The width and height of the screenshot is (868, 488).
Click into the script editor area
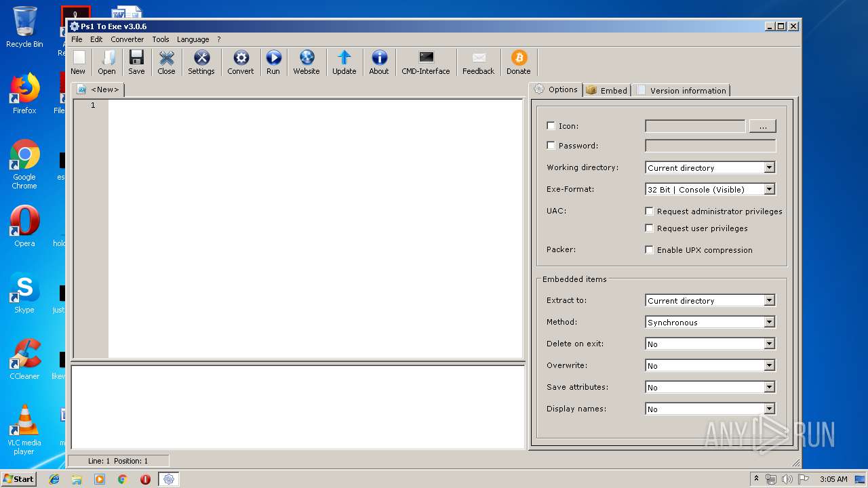pyautogui.click(x=315, y=228)
